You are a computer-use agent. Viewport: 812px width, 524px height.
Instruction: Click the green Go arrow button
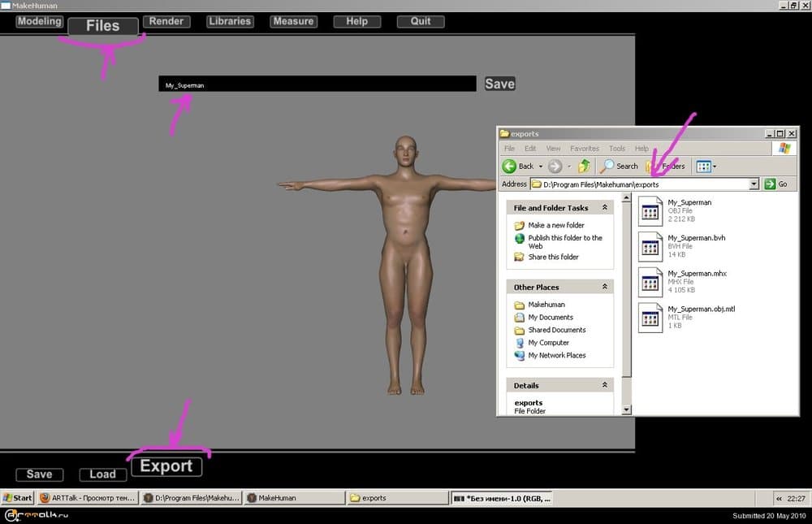[x=770, y=184]
